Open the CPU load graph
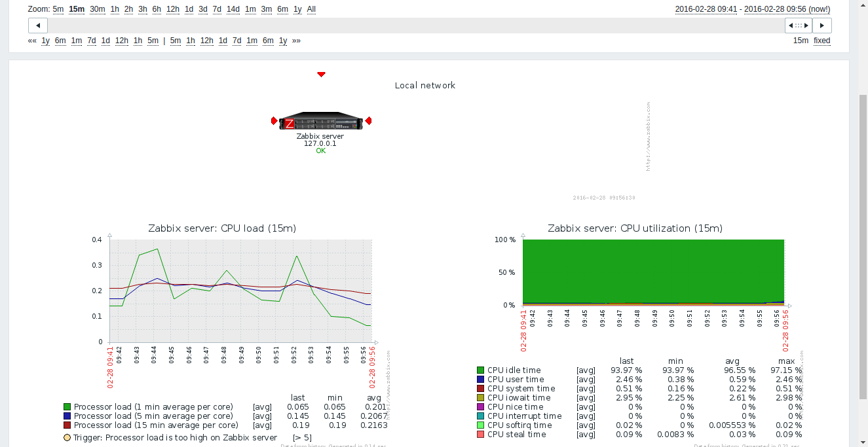Screen dimensions: 868x447 240,290
